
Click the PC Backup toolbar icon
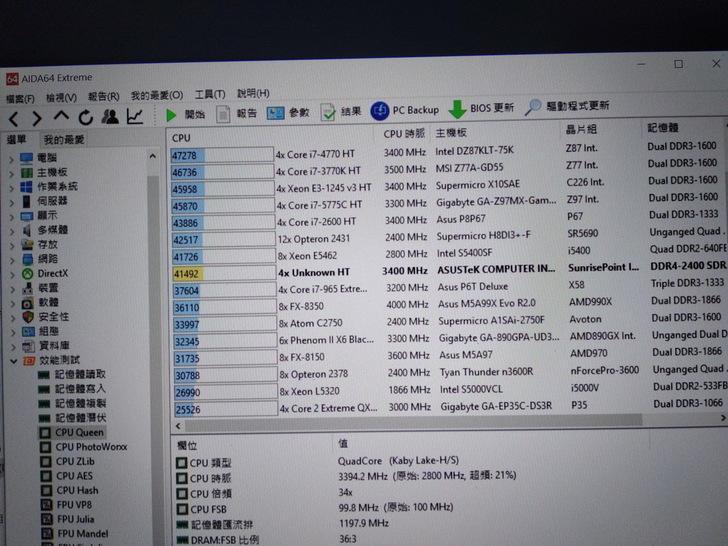380,110
